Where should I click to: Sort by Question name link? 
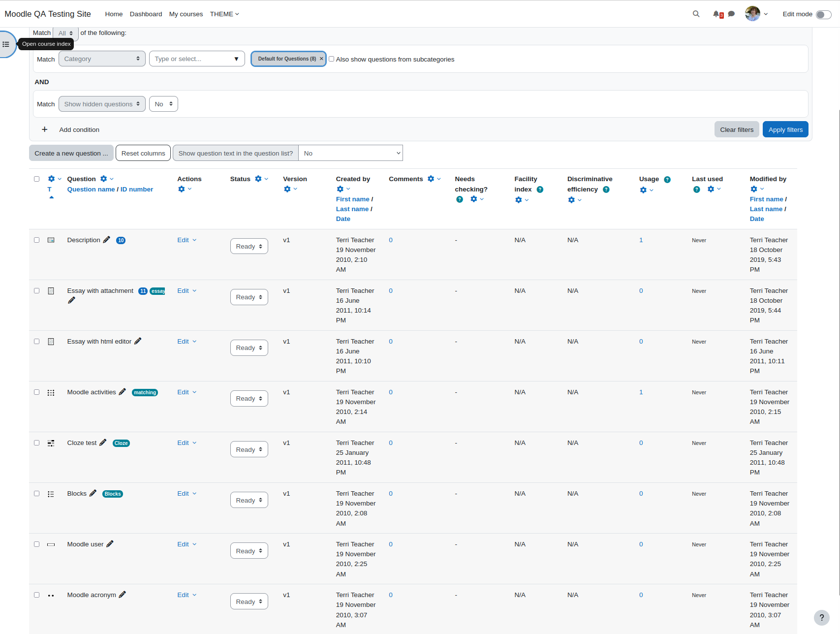click(91, 190)
